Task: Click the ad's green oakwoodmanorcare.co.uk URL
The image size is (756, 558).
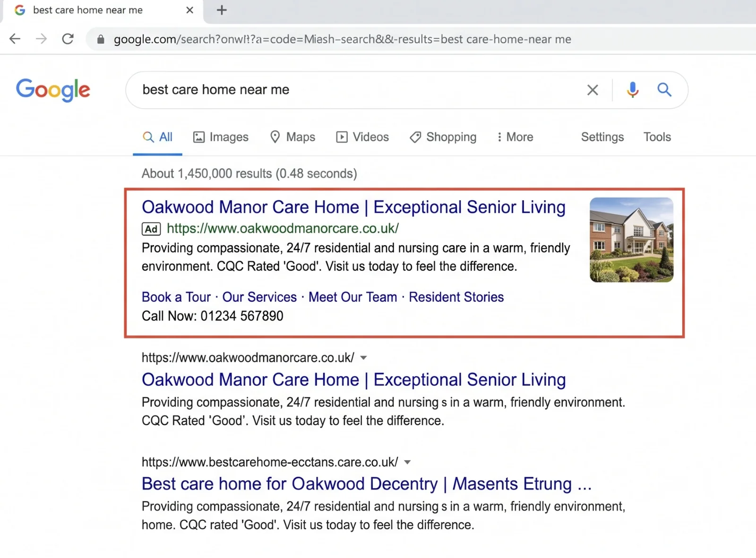Action: pyautogui.click(x=283, y=228)
